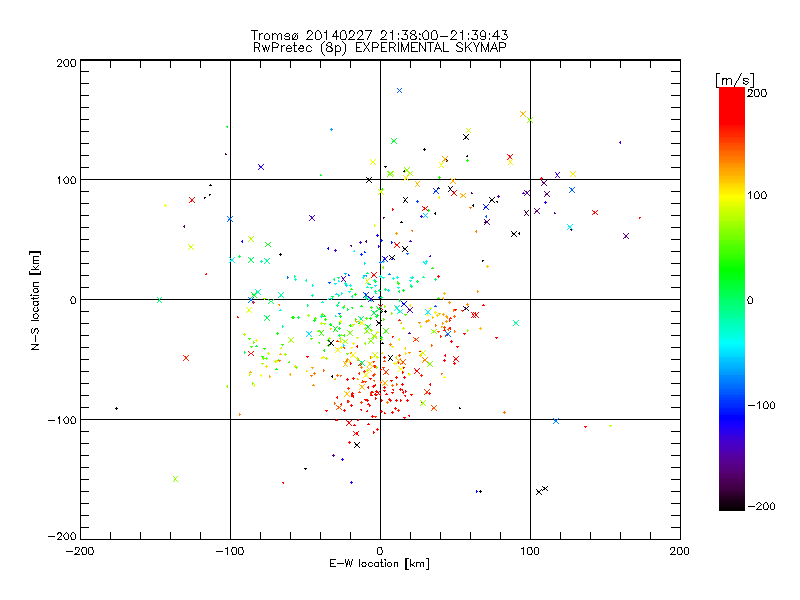Click the purple X marker at far right near y=50

point(626,236)
